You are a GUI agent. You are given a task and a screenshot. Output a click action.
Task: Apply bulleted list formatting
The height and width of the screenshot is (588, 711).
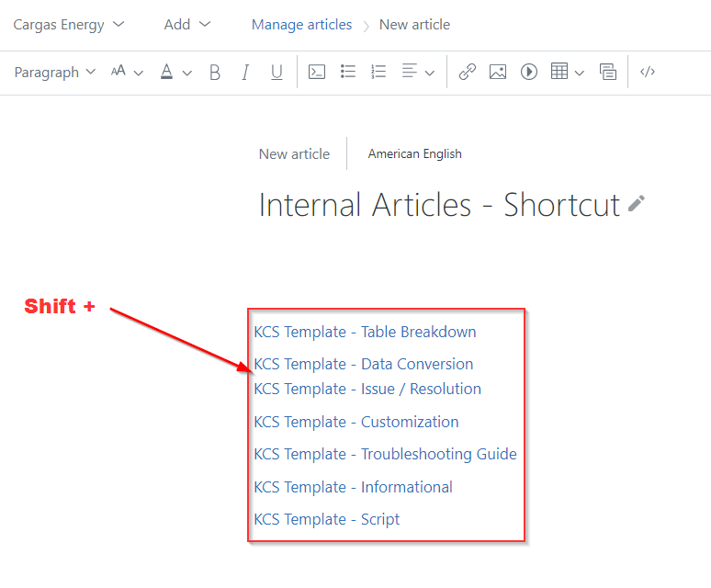coord(348,72)
